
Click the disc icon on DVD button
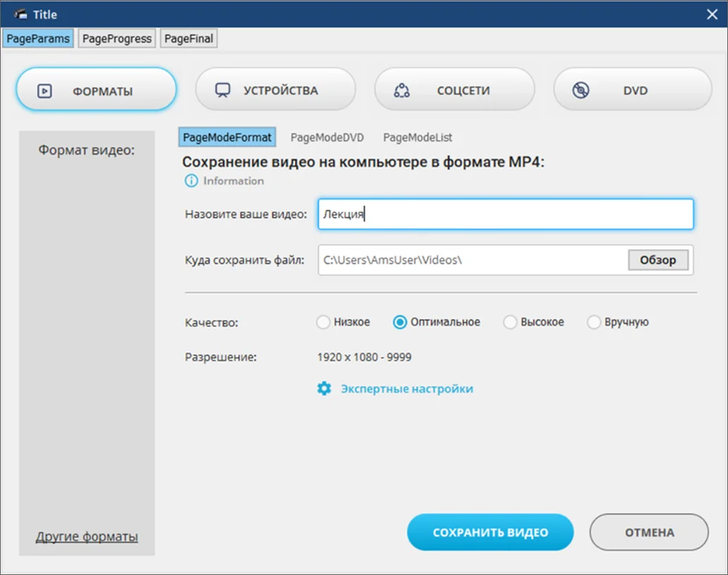tap(581, 90)
